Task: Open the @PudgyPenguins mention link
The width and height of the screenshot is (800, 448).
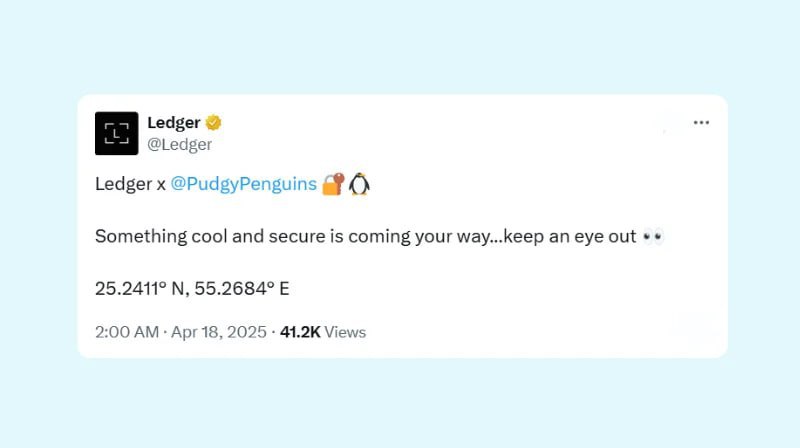Action: [x=243, y=184]
